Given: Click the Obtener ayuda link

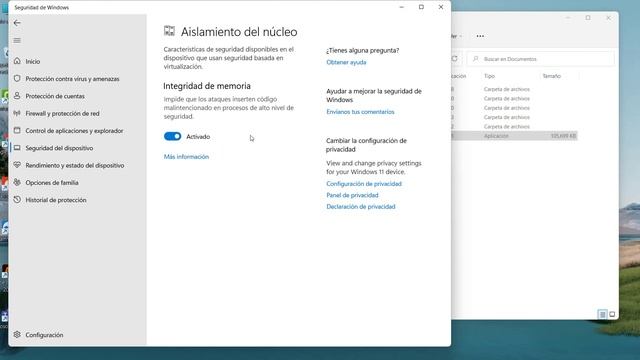Looking at the screenshot, I should (x=346, y=62).
